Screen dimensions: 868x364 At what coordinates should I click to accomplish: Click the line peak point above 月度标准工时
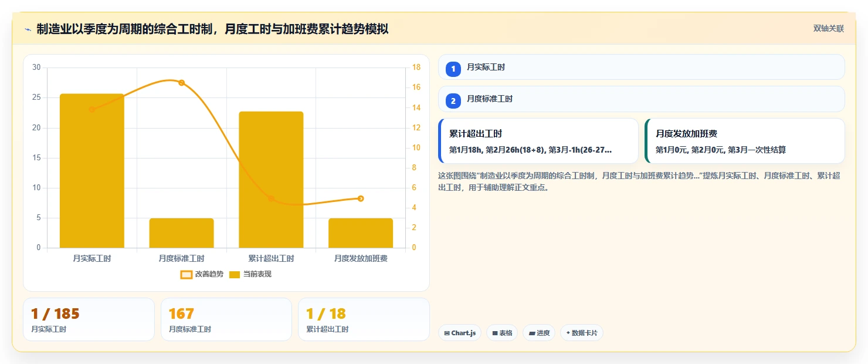[181, 83]
